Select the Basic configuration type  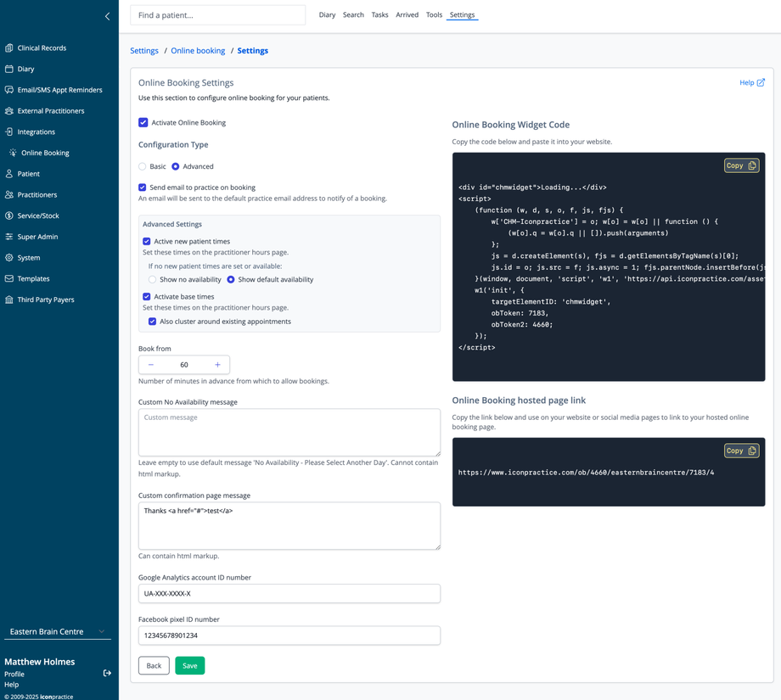click(x=143, y=167)
